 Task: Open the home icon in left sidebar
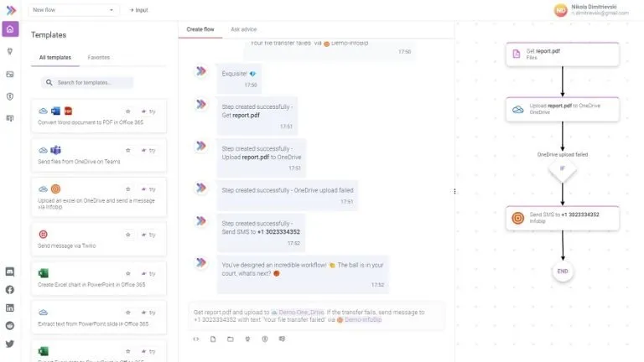10,29
